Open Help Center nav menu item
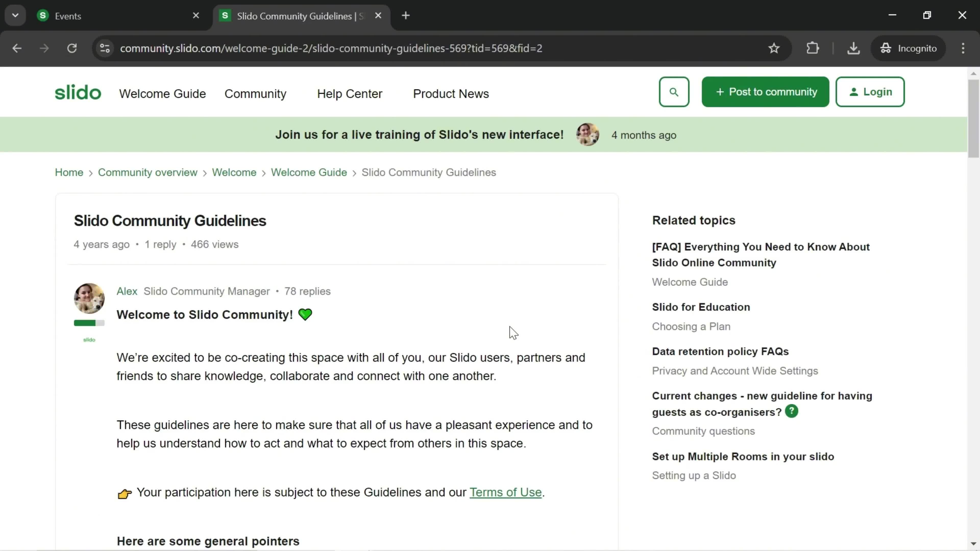The width and height of the screenshot is (980, 551). pos(350,94)
